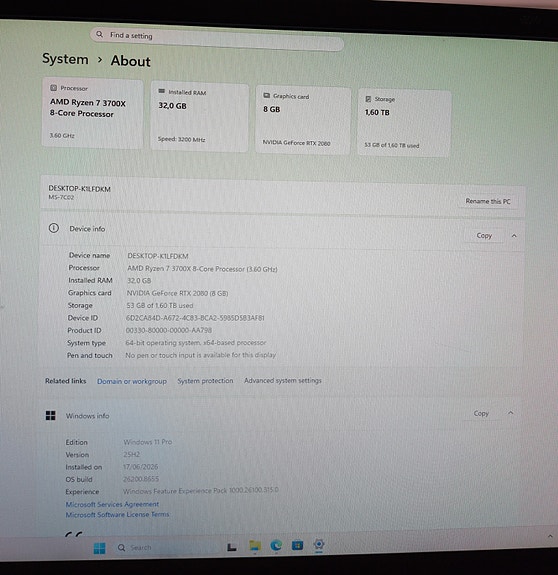This screenshot has height=575, width=558.
Task: Go back to System in breadcrumb
Action: (65, 59)
